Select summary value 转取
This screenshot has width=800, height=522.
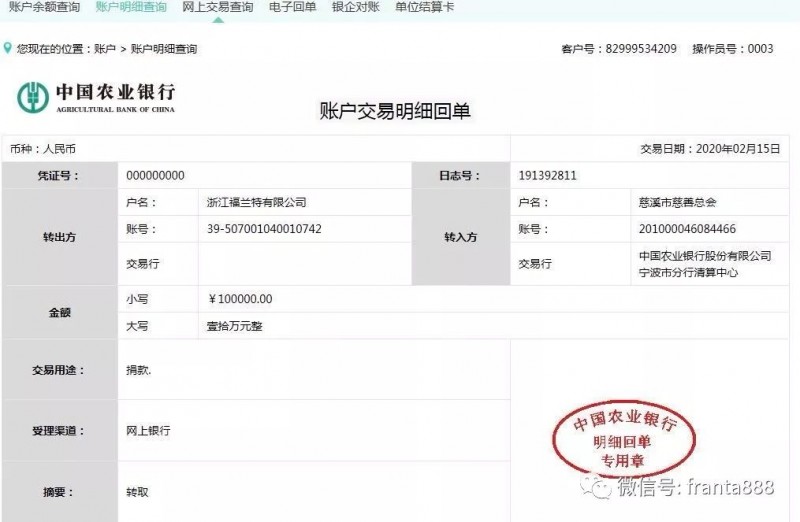(137, 492)
